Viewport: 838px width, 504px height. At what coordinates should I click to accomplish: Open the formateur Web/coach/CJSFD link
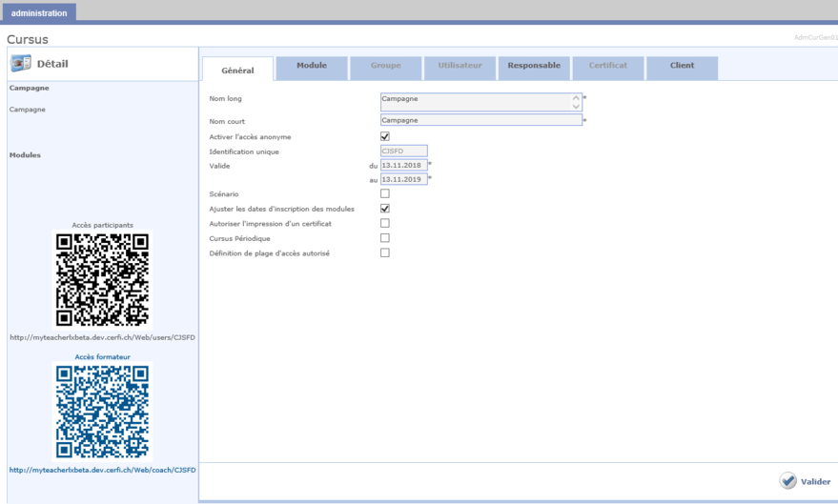[x=102, y=470]
